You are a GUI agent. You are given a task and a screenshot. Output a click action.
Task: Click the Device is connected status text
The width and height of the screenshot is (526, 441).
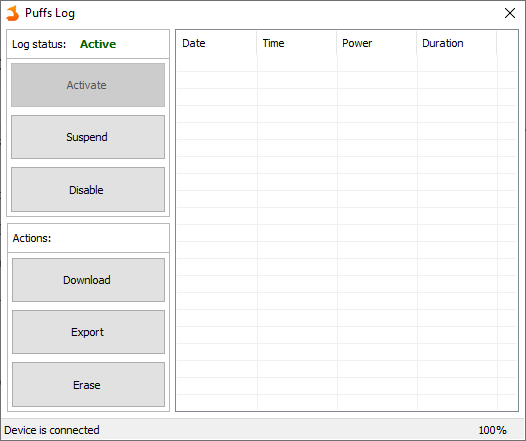click(x=52, y=430)
